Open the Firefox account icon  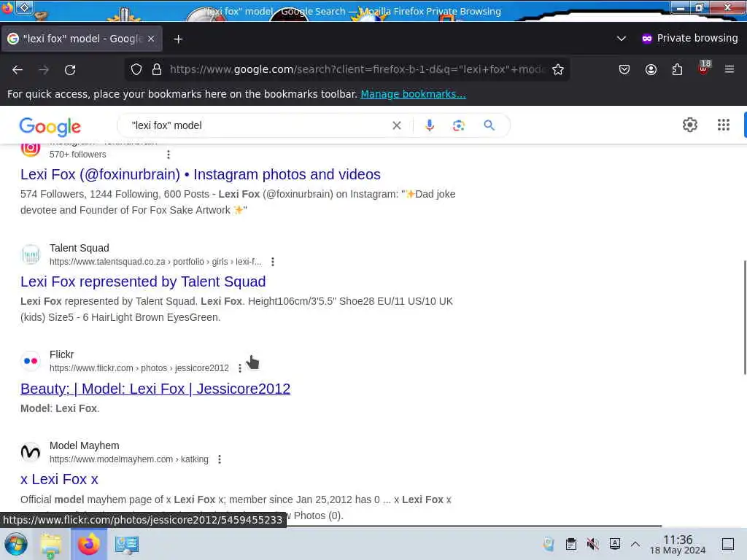click(x=651, y=69)
